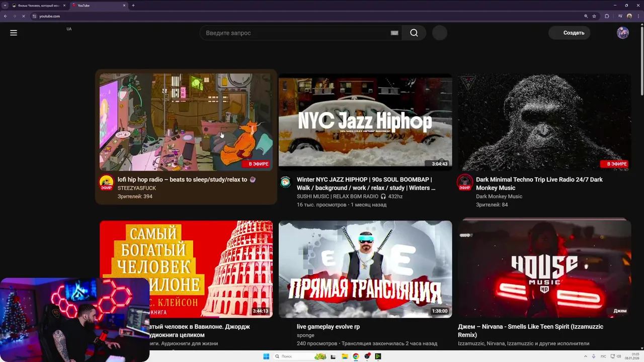Open File Explorer from taskbar
Viewport: 644px width, 362px height.
(345, 356)
